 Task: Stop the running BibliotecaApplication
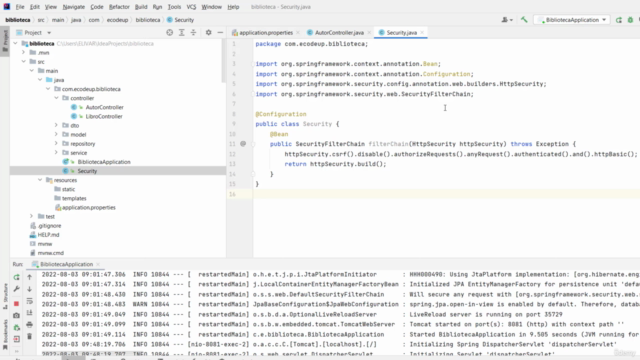click(x=16, y=304)
